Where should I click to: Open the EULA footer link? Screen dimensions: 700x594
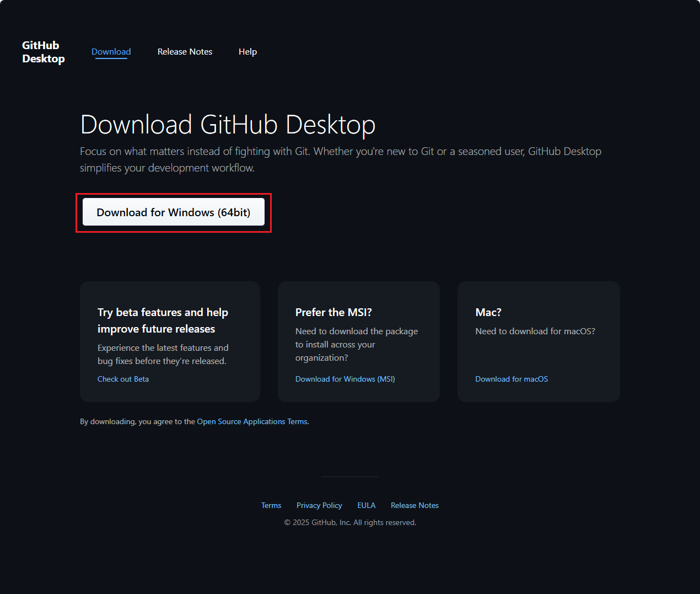coord(366,505)
